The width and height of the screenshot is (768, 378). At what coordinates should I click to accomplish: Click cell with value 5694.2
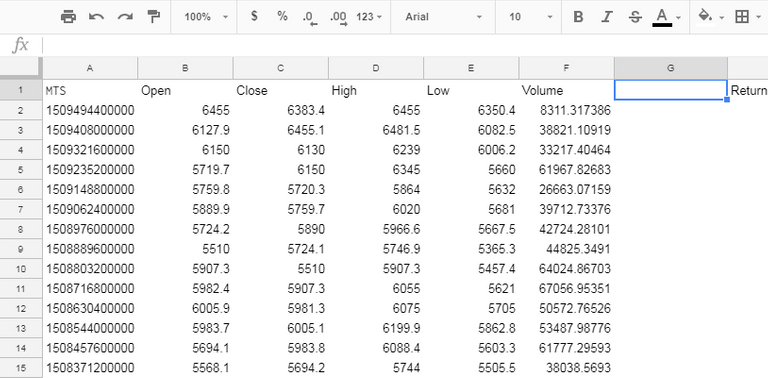coord(281,368)
